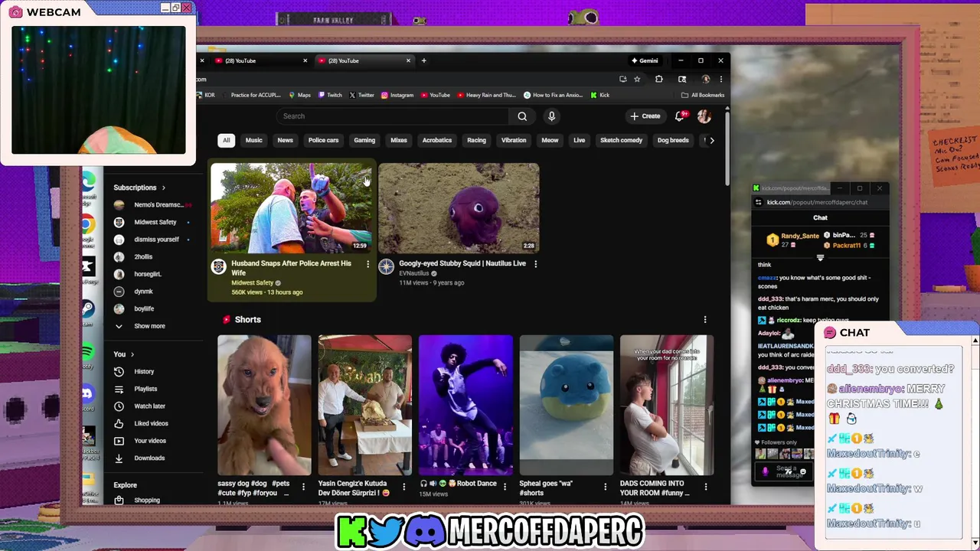
Task: Select the Acrobatics filter chip
Action: tap(437, 140)
